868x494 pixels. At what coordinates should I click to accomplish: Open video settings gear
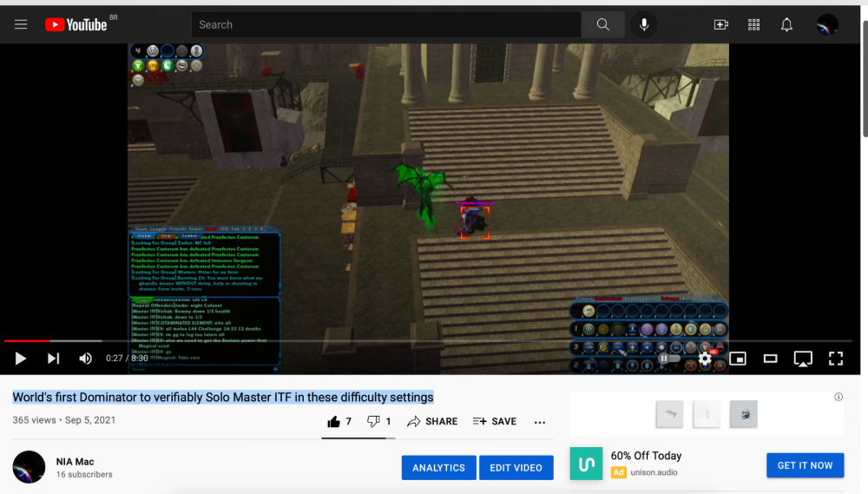pyautogui.click(x=705, y=359)
